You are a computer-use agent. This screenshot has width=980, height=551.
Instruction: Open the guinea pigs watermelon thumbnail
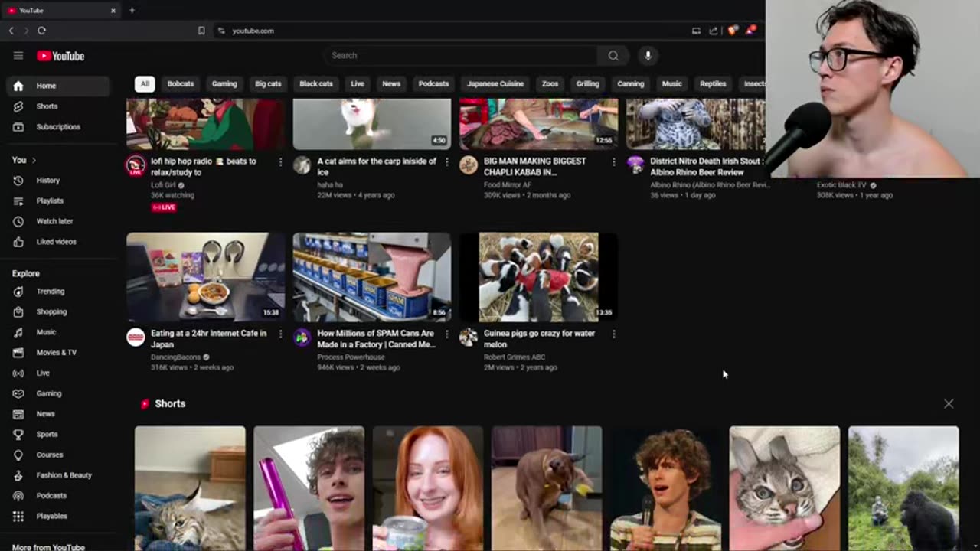pos(539,277)
